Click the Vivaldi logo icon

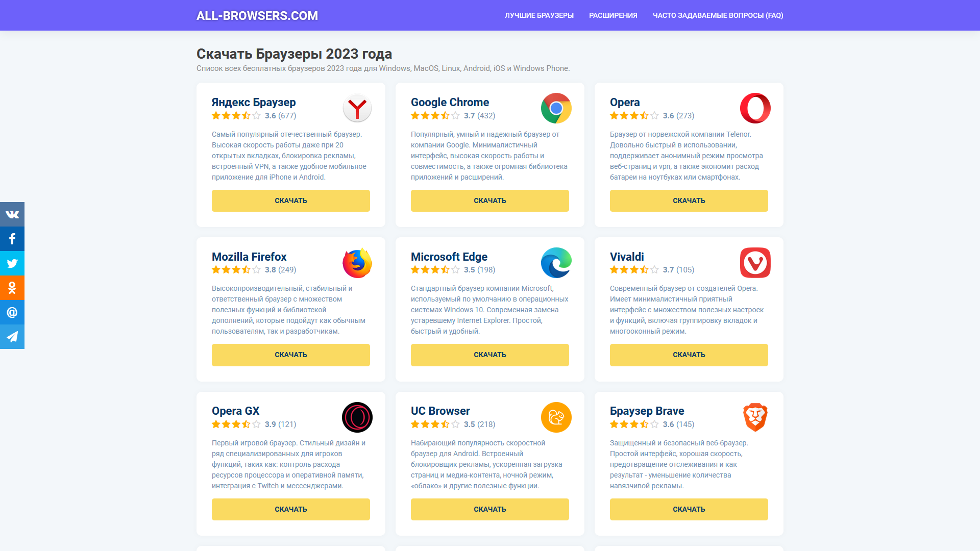point(755,263)
